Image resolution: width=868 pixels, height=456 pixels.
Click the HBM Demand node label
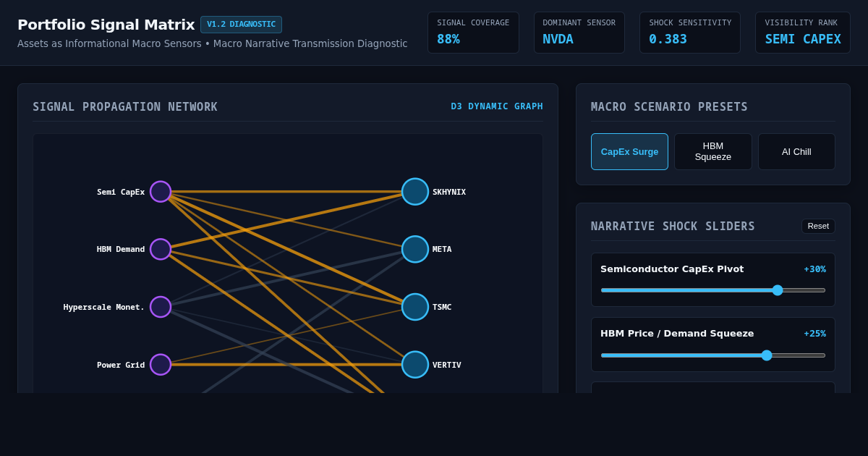point(121,249)
